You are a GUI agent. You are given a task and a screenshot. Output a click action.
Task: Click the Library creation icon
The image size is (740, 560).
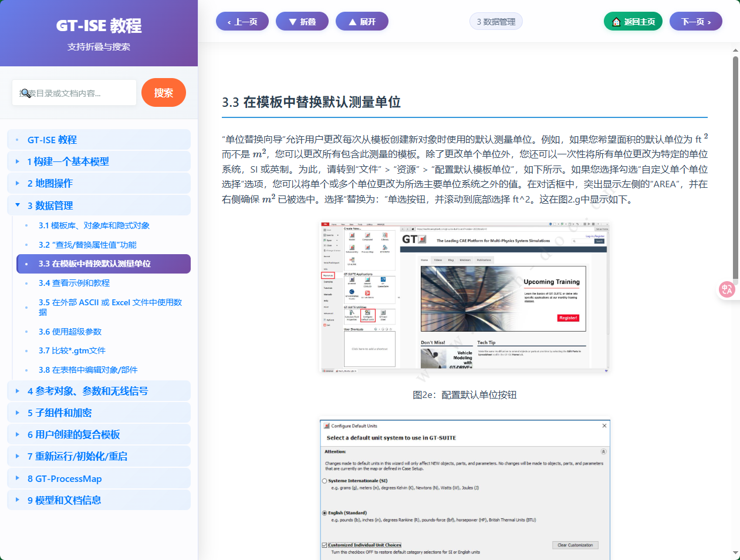click(x=384, y=235)
